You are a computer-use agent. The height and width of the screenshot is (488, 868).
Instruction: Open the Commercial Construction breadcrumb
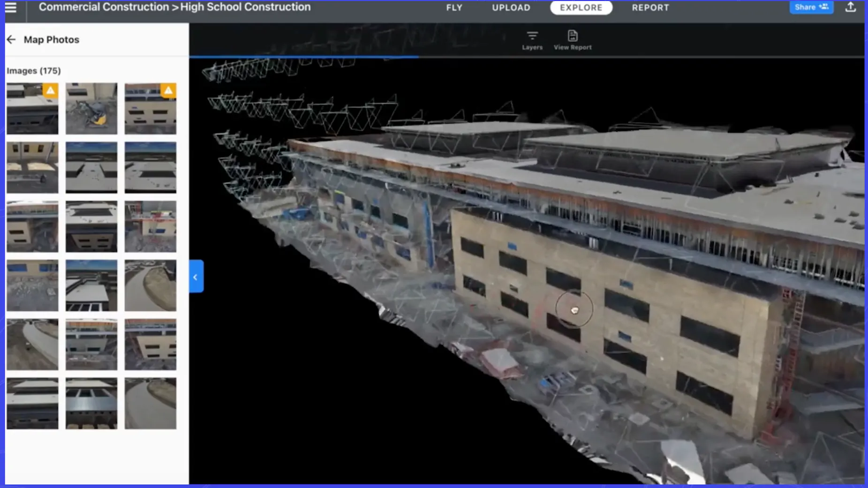tap(103, 7)
